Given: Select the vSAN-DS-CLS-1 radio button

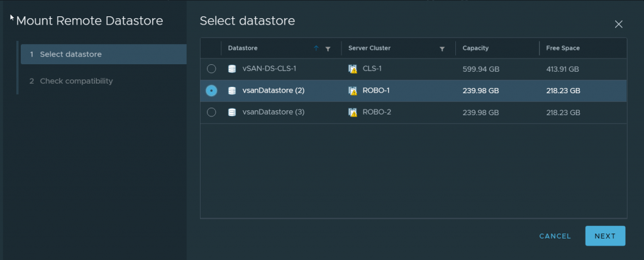Looking at the screenshot, I should [x=211, y=69].
